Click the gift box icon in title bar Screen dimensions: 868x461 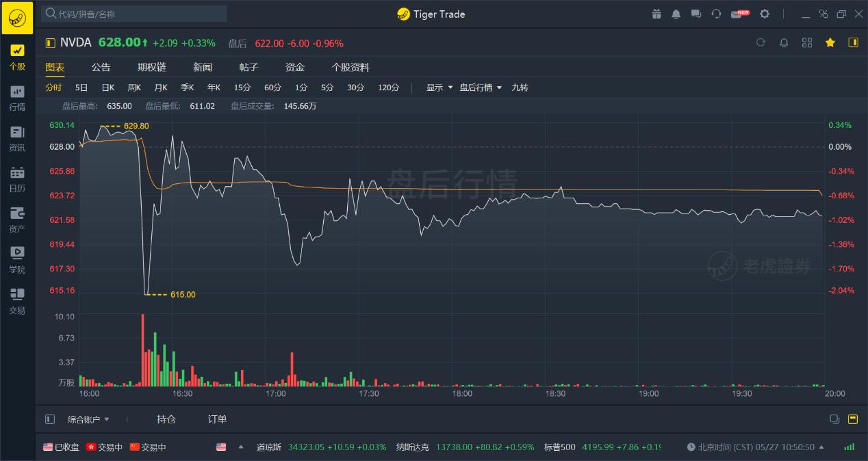tap(656, 14)
